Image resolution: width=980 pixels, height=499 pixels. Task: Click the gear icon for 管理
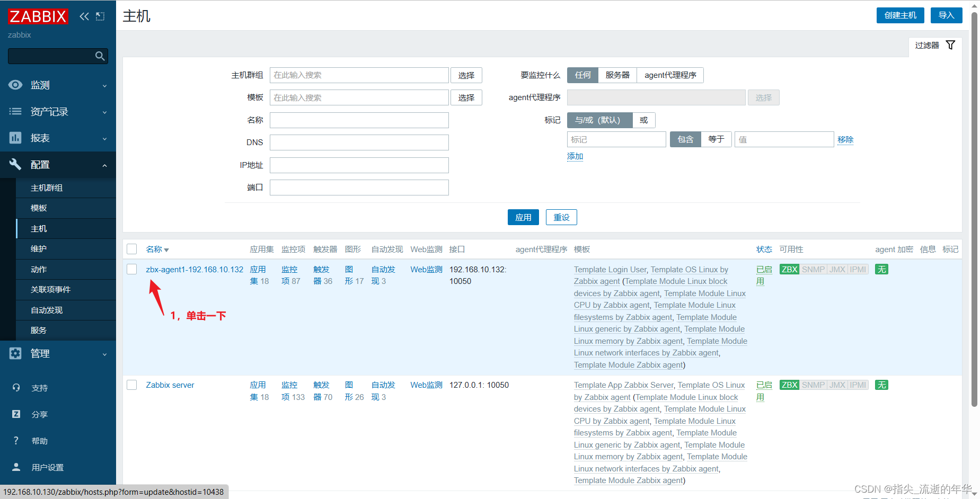tap(15, 353)
